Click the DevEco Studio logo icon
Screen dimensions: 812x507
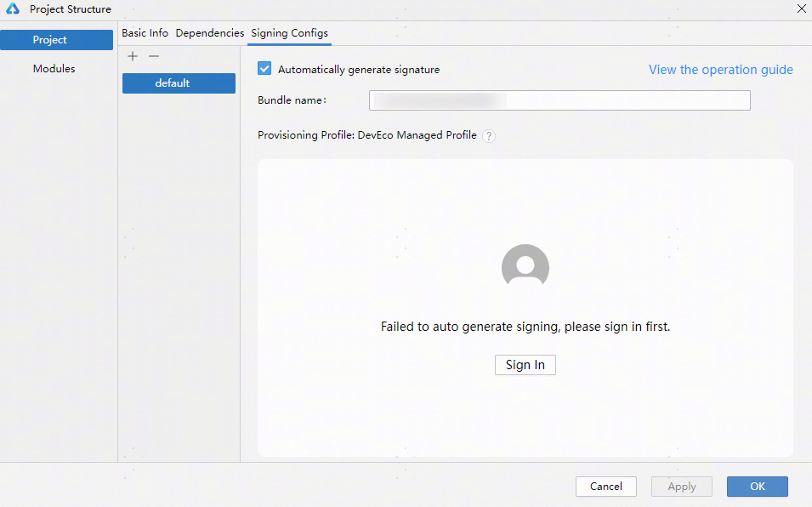coord(13,9)
